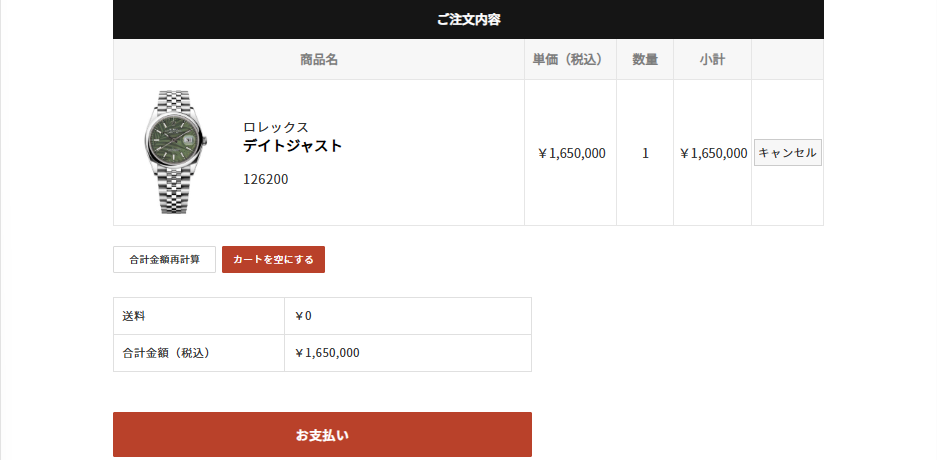Click the 送料 shipping label
This screenshot has width=937, height=460.
134,316
